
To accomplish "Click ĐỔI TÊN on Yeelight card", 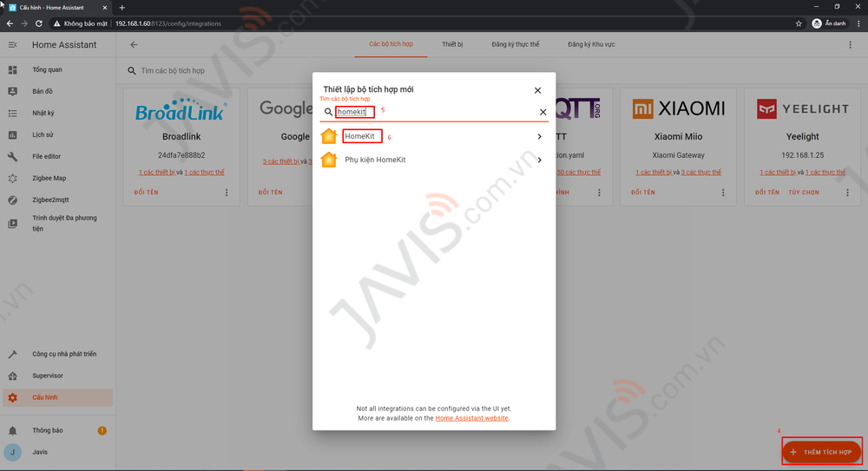I will tap(766, 192).
